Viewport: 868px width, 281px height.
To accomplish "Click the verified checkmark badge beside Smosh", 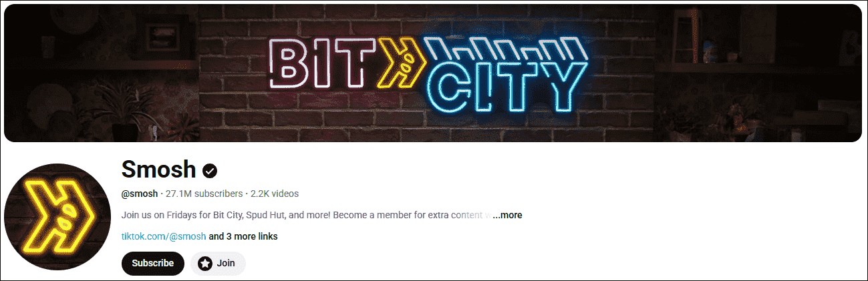I will point(210,171).
